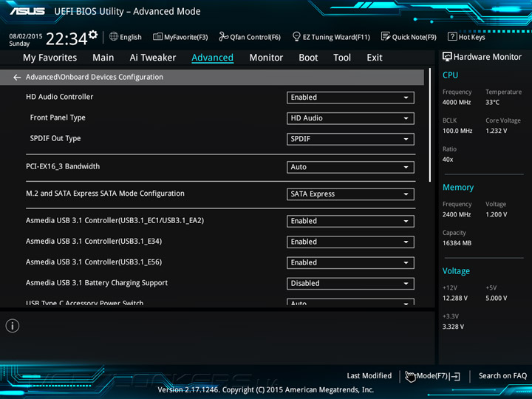Click the Hardware Monitor screen icon

click(x=447, y=57)
